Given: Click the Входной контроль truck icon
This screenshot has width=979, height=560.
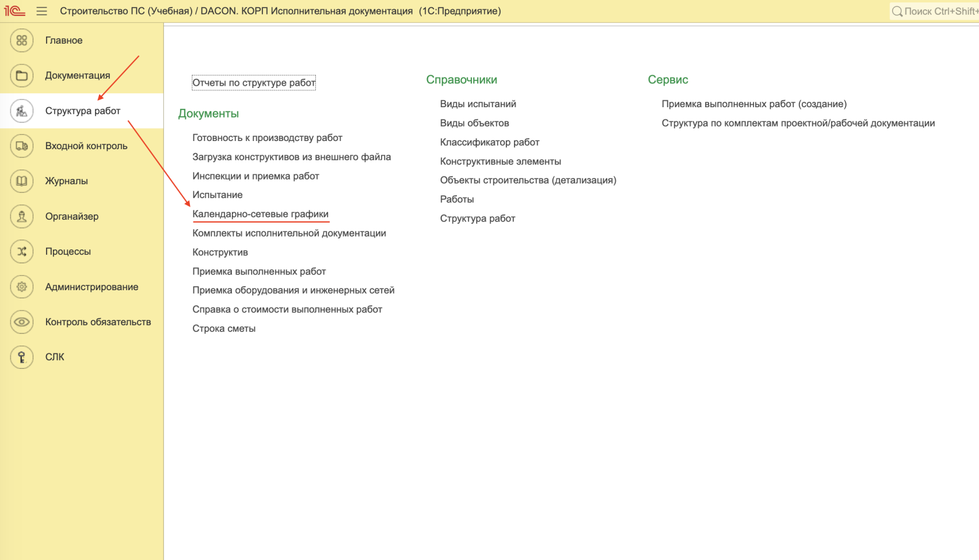Looking at the screenshot, I should [x=22, y=146].
